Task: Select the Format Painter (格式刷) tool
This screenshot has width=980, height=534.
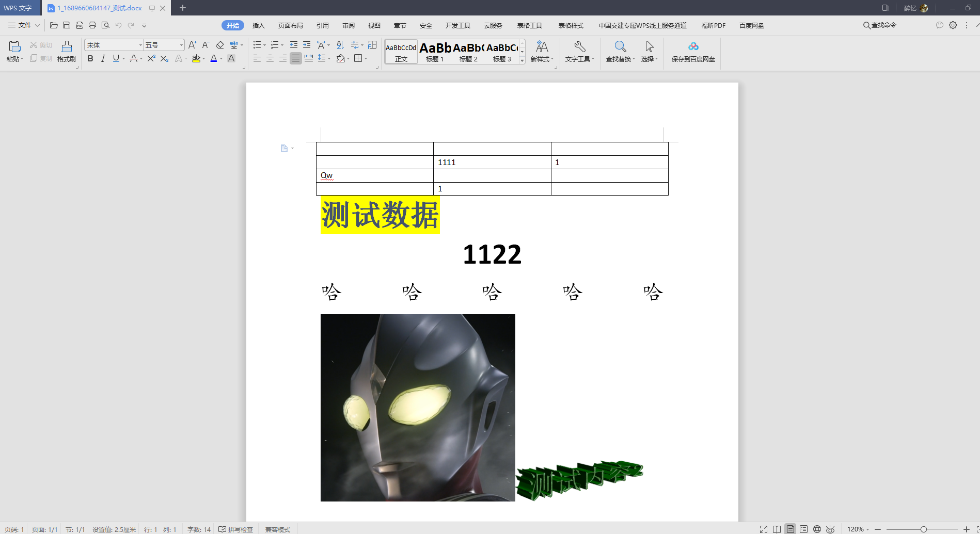Action: coord(66,52)
